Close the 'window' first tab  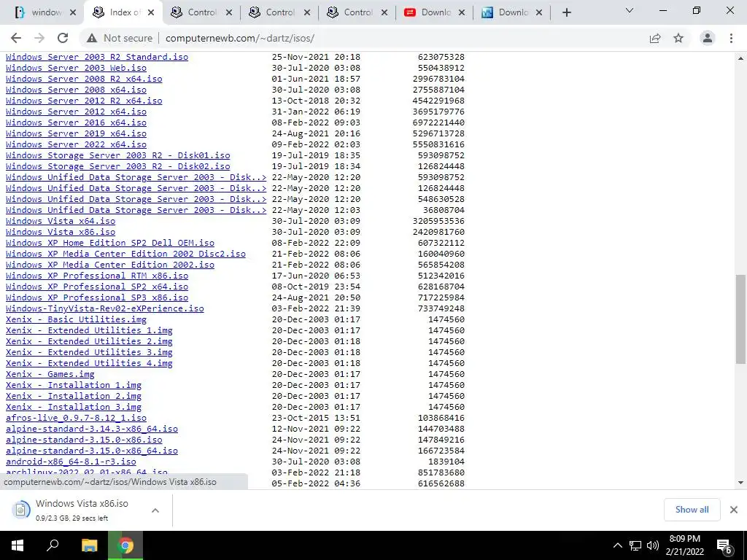pyautogui.click(x=73, y=13)
